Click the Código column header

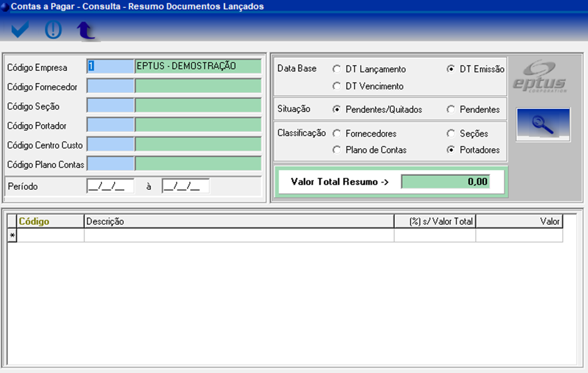50,222
